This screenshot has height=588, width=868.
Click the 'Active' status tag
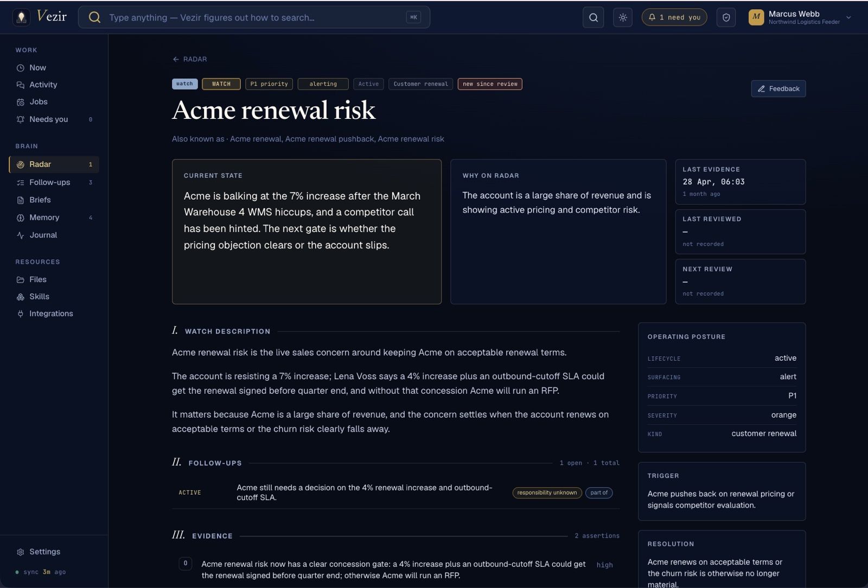point(369,84)
